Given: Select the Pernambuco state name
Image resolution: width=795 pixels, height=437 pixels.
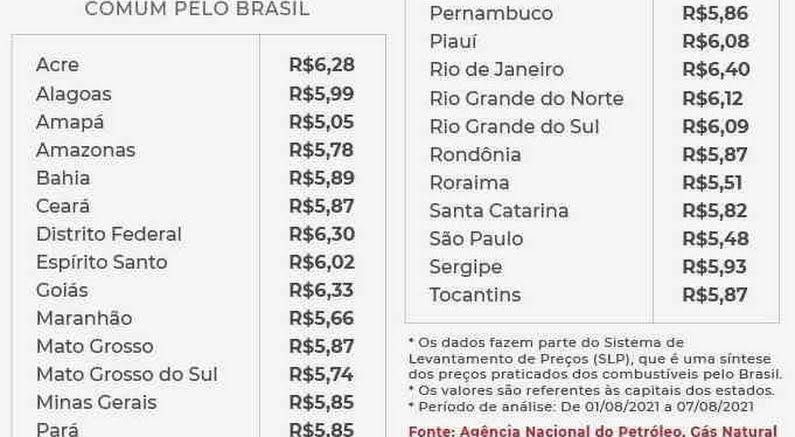Looking at the screenshot, I should (x=491, y=13).
